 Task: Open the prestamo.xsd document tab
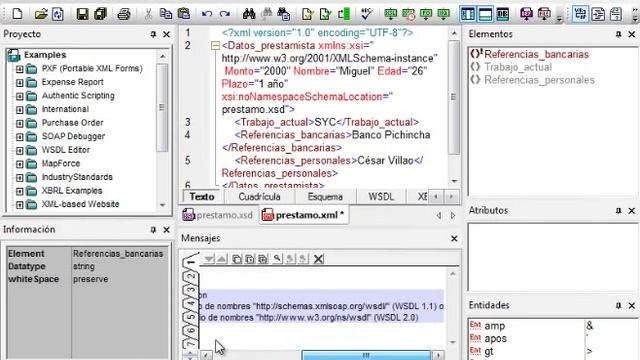click(x=218, y=215)
